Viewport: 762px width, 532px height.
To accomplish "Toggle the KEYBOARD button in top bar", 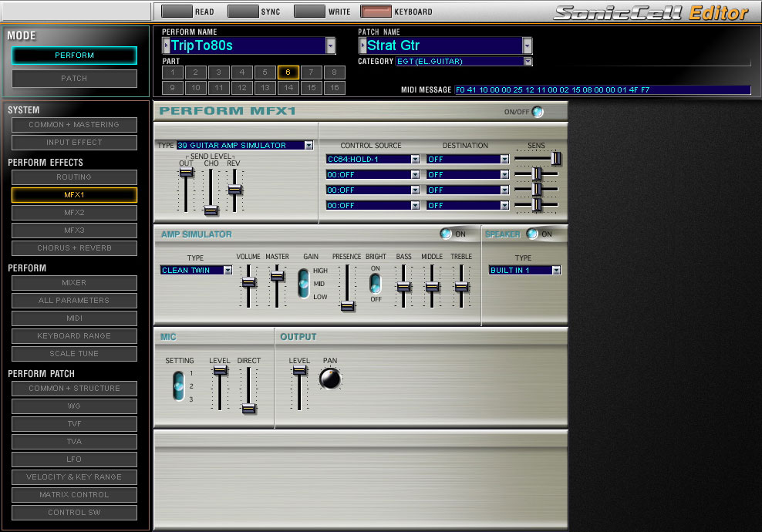I will 376,11.
